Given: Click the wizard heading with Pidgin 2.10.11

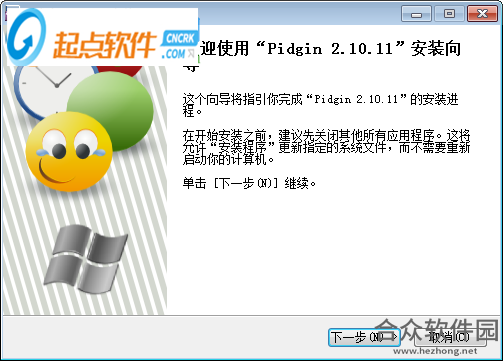Looking at the screenshot, I should click(322, 55).
